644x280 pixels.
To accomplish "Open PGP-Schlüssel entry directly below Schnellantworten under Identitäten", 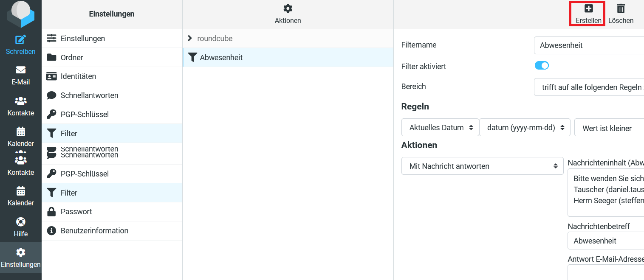I will click(x=112, y=115).
